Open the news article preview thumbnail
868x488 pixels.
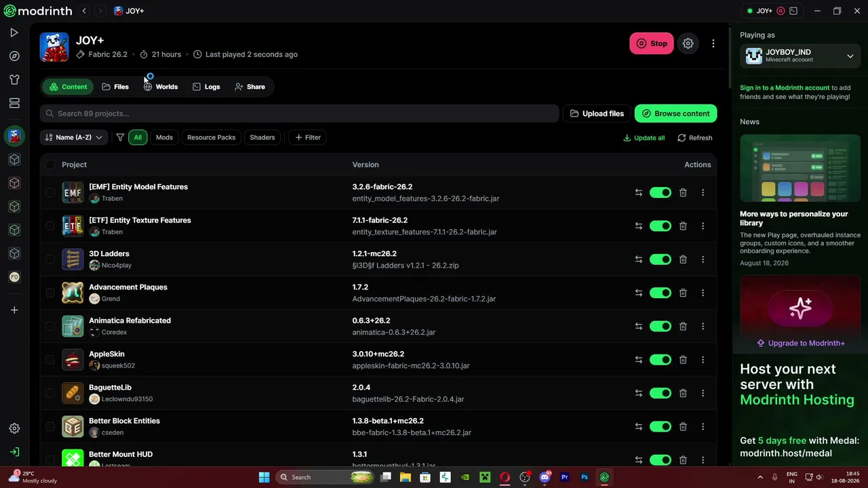[800, 168]
